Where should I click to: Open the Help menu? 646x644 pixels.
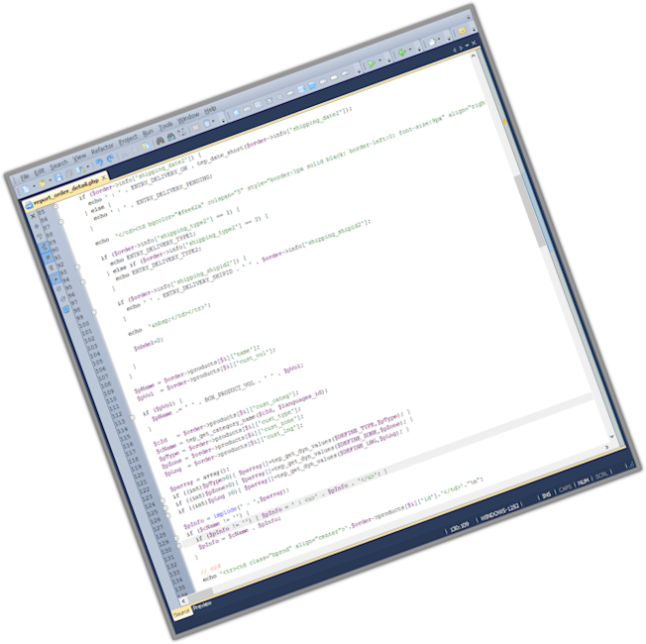pos(210,110)
